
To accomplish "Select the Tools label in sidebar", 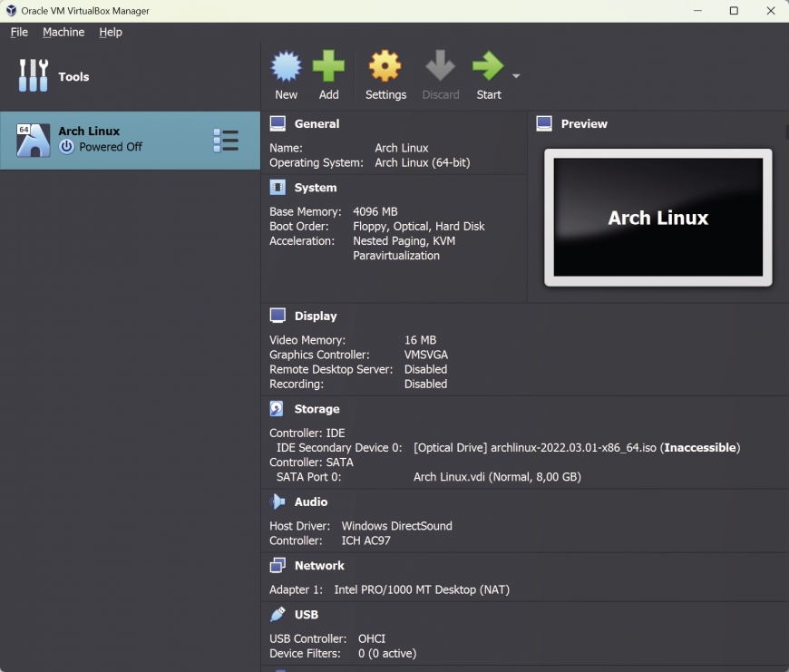I will [73, 77].
